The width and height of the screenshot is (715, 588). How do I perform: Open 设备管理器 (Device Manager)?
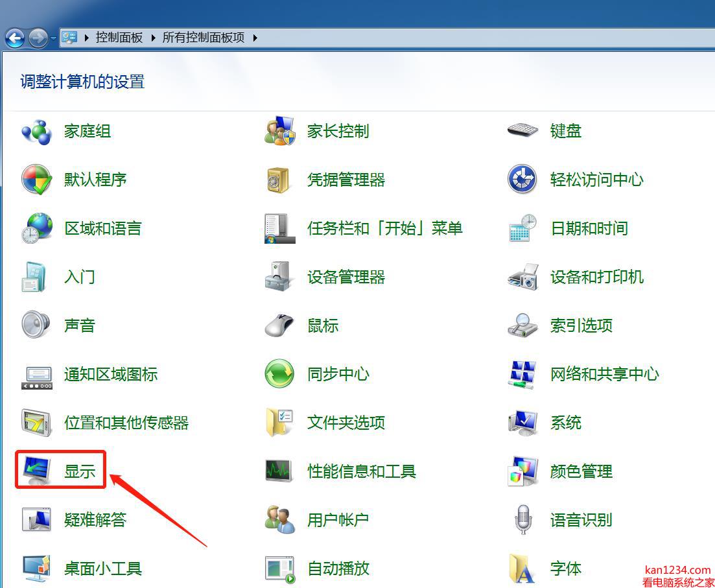[346, 277]
